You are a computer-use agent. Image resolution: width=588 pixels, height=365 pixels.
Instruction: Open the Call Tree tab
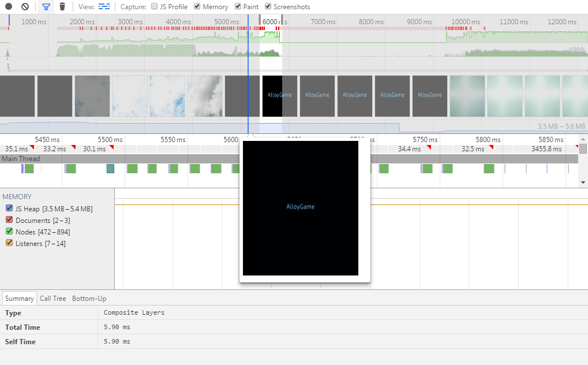53,299
